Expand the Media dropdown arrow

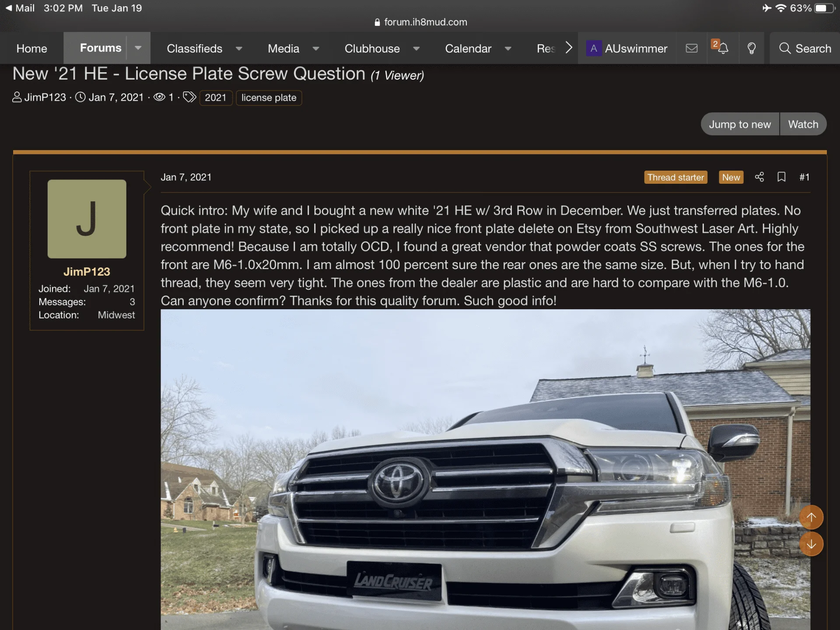coord(316,49)
